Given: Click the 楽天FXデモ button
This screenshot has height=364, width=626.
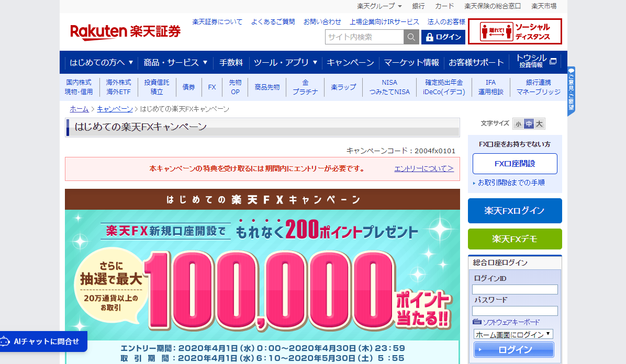Looking at the screenshot, I should 515,239.
